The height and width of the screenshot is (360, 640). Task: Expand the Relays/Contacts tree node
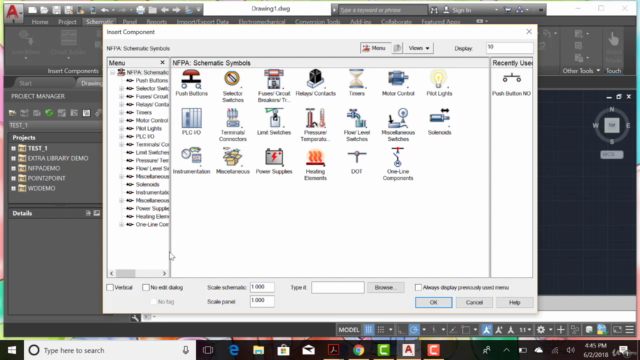tap(121, 104)
